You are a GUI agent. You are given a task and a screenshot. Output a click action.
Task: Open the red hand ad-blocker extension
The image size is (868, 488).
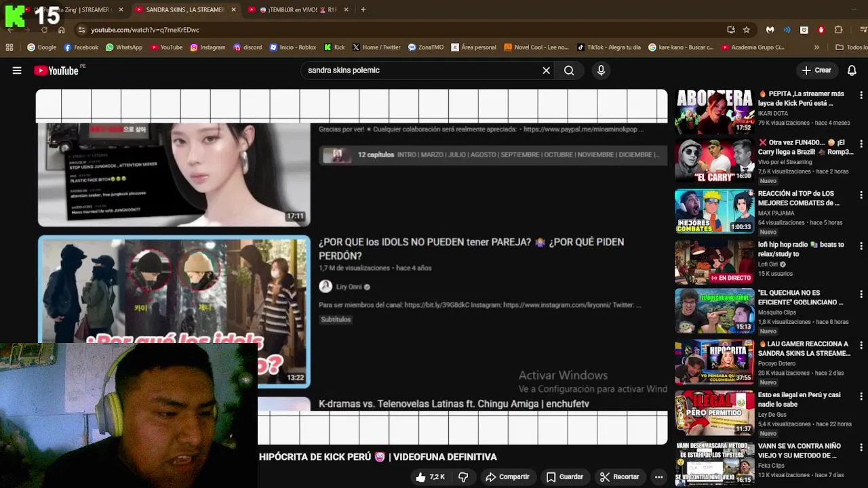[821, 30]
